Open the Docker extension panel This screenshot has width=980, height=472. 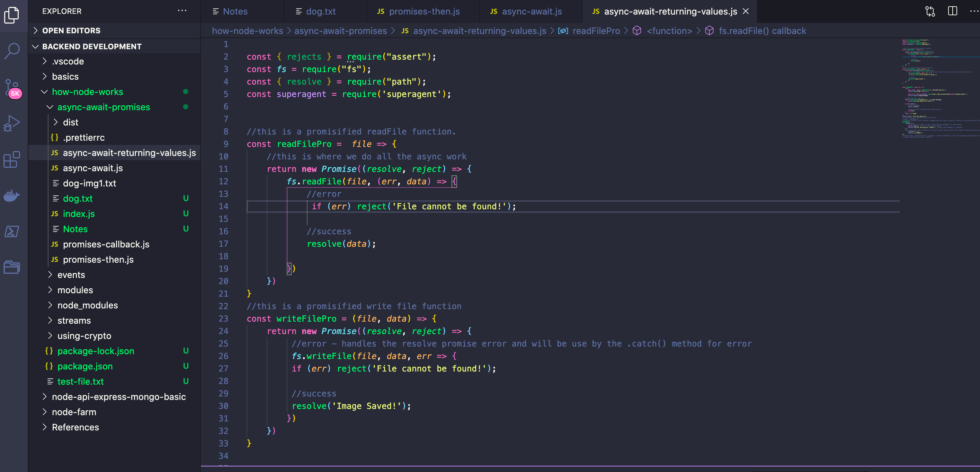point(12,196)
